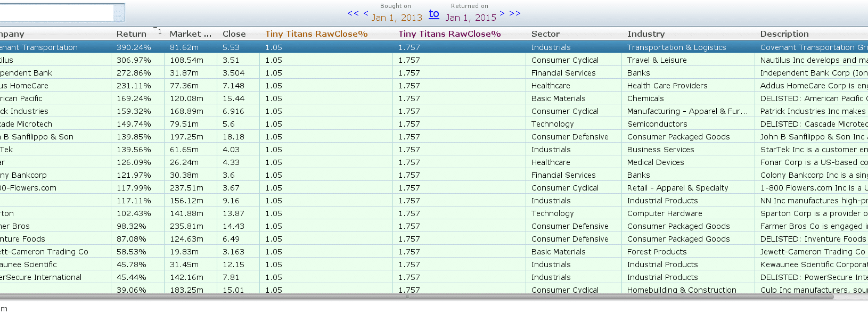Click the Cascade Microtech company cell
Viewport: 868px width, 314px height.
click(55, 124)
